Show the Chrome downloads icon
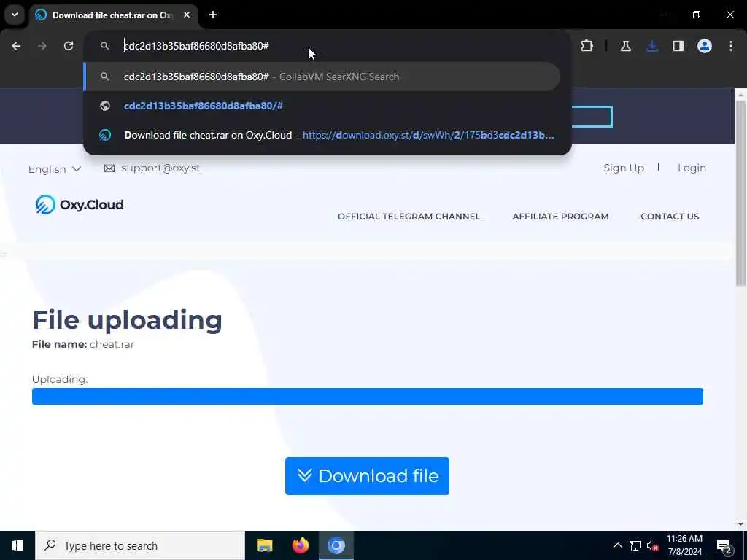747x560 pixels. [652, 46]
